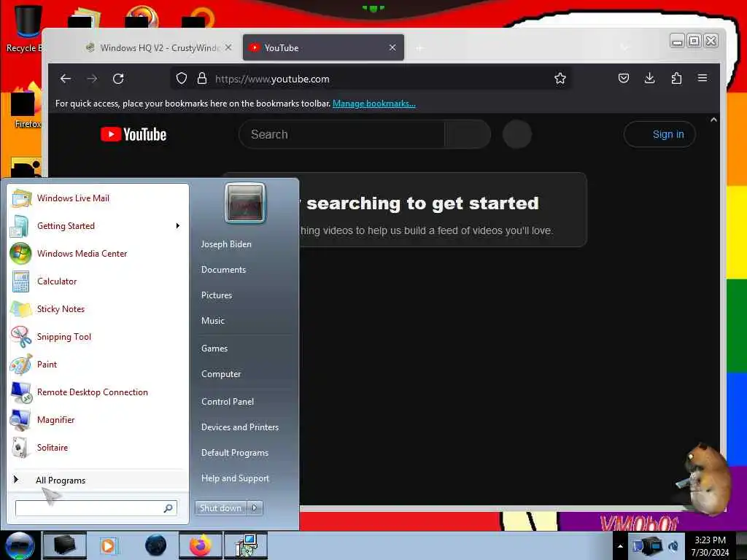Open tracking protection shield in address bar
Screen dimensions: 747x560
182,79
